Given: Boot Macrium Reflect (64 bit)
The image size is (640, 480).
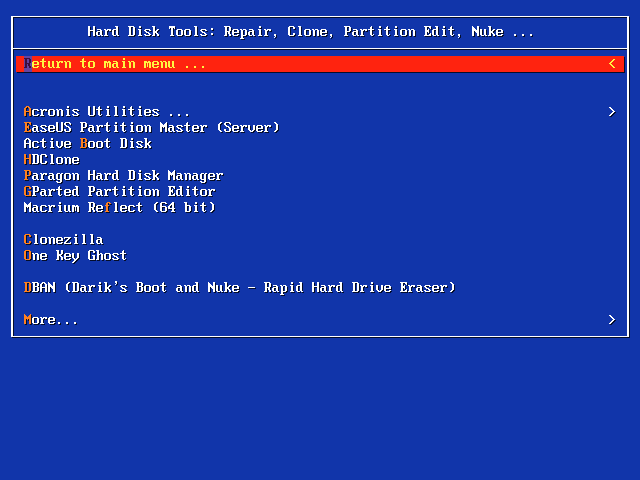Looking at the screenshot, I should (x=119, y=207).
